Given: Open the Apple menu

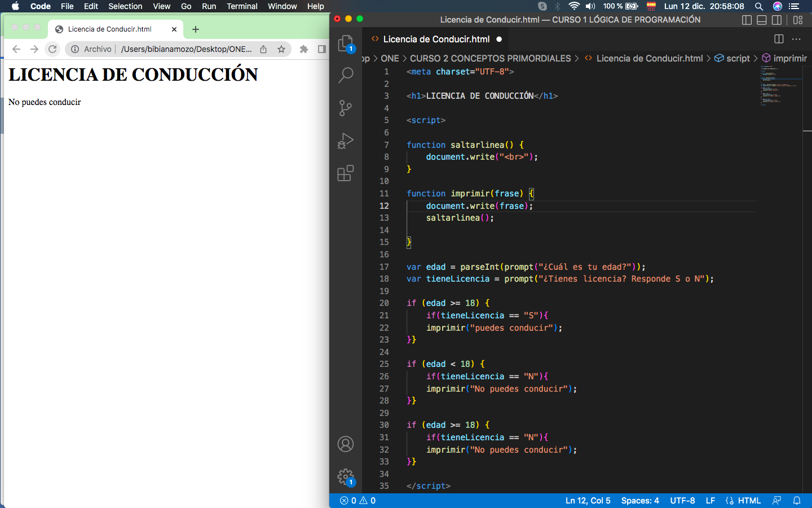Looking at the screenshot, I should click(x=15, y=6).
